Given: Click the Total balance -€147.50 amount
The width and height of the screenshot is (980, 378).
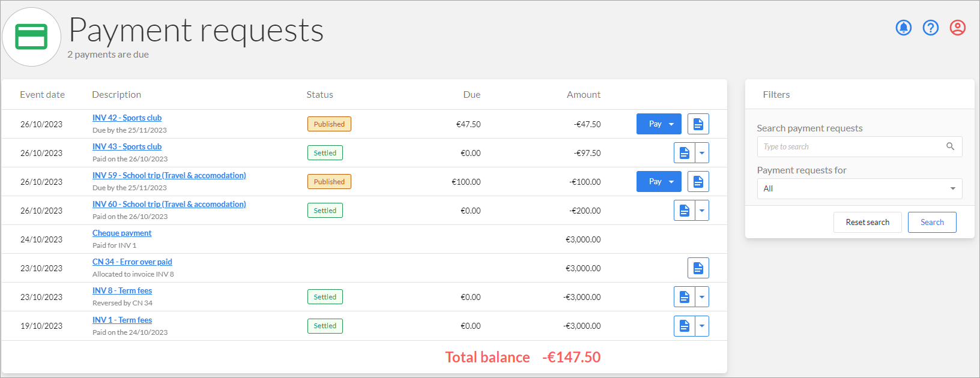Looking at the screenshot, I should (x=571, y=358).
